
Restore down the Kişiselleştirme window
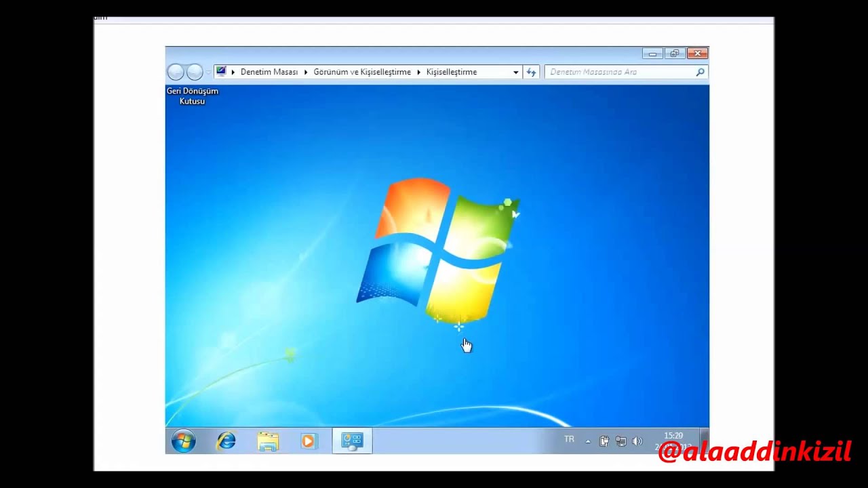(675, 53)
